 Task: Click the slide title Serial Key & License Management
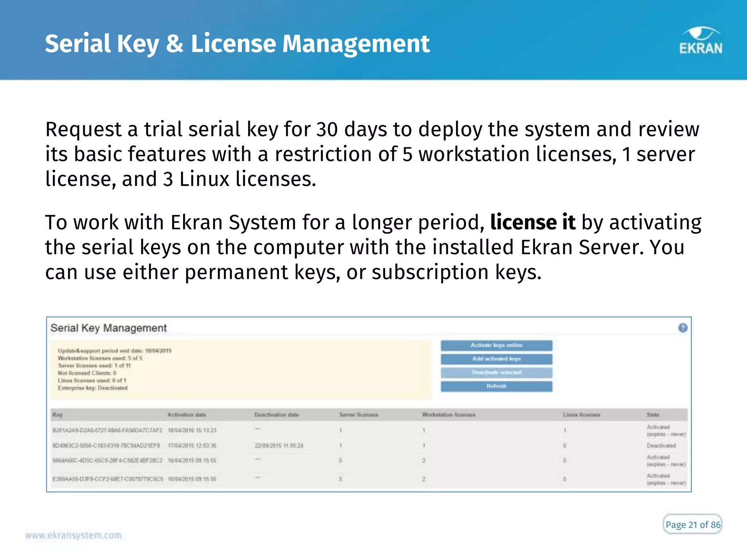pyautogui.click(x=237, y=44)
